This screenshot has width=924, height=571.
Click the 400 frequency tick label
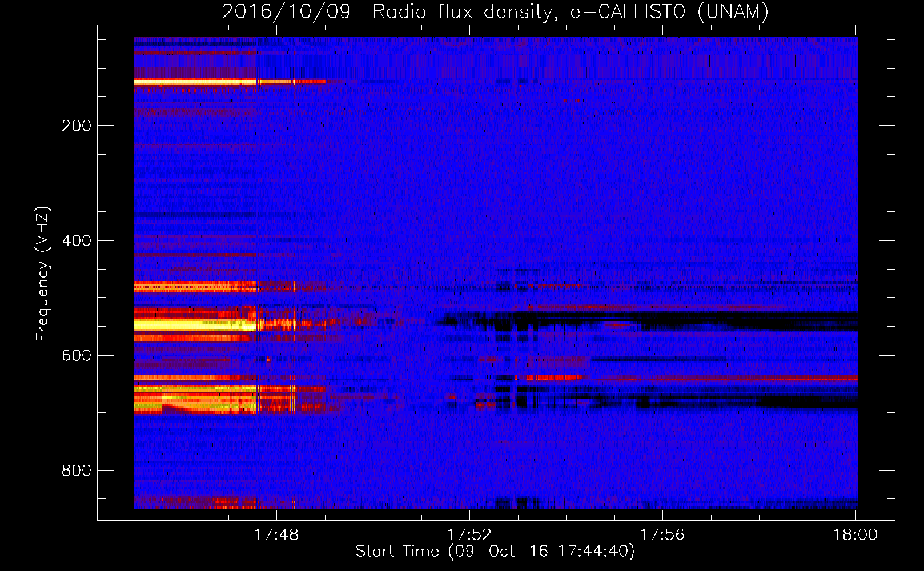pyautogui.click(x=77, y=240)
